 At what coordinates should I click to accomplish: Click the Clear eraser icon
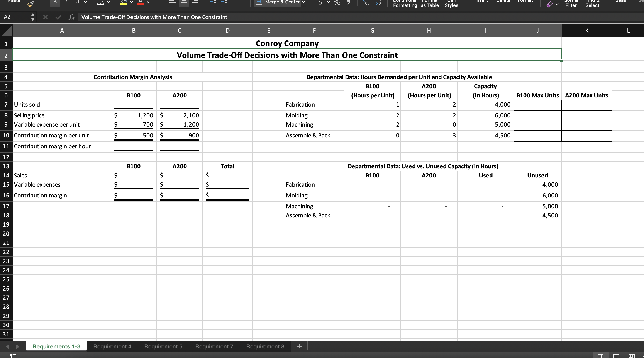549,4
